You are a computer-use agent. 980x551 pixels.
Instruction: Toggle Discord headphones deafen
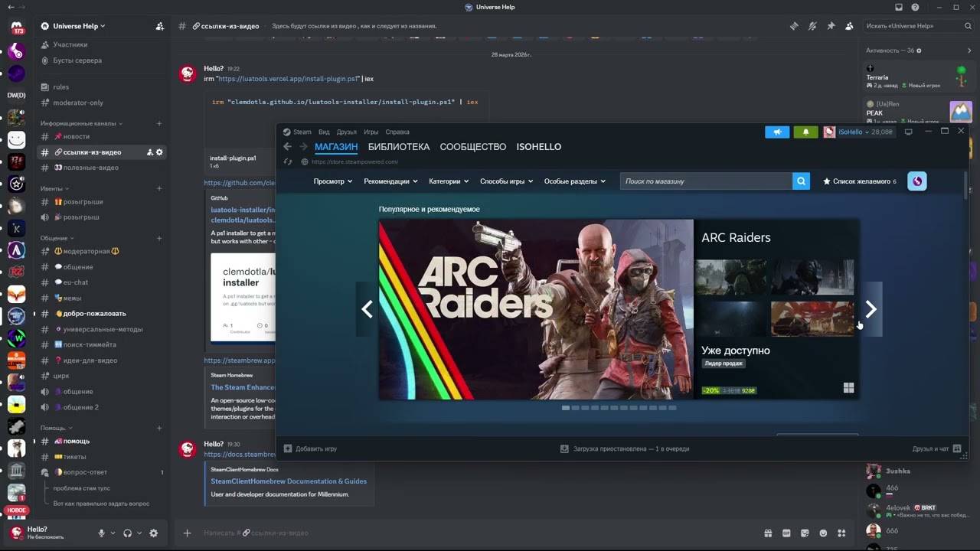tap(127, 533)
